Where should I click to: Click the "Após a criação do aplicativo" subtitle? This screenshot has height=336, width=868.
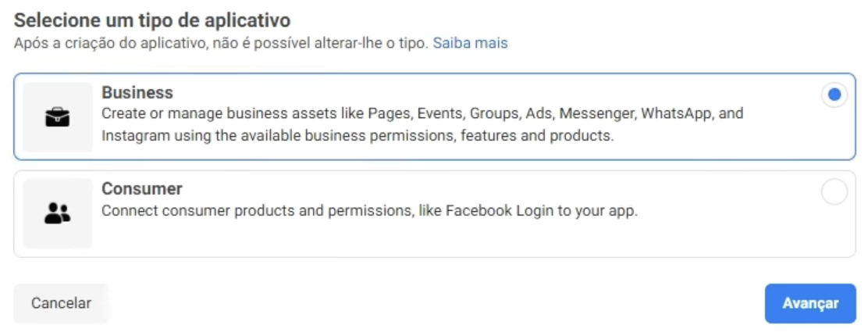221,43
